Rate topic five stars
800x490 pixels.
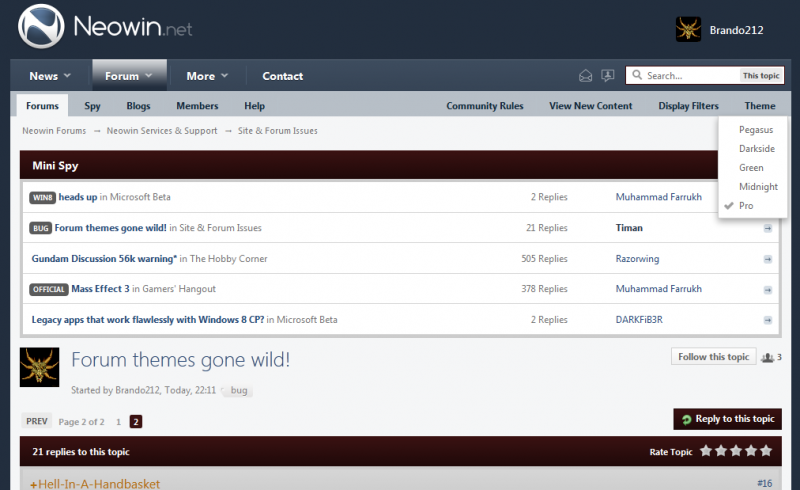click(766, 451)
